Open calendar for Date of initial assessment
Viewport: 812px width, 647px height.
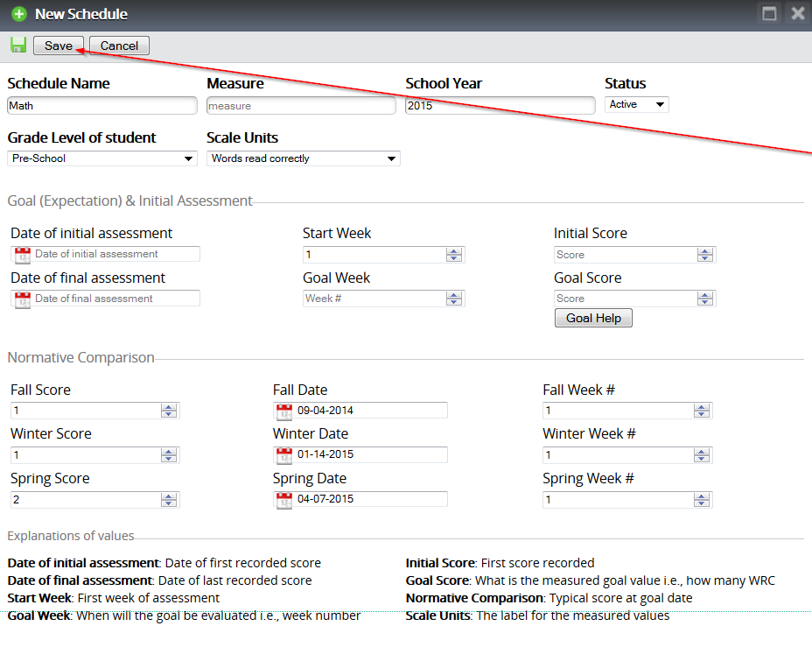click(23, 254)
